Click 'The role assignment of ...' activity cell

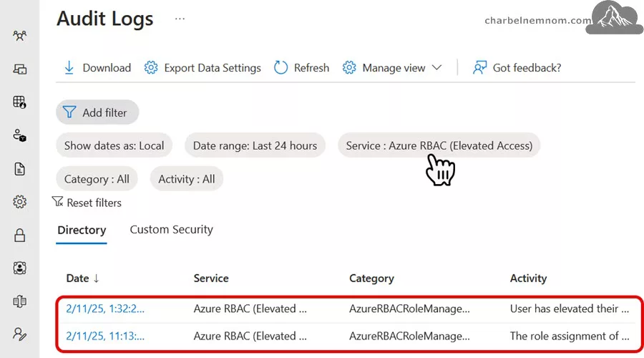(x=570, y=337)
